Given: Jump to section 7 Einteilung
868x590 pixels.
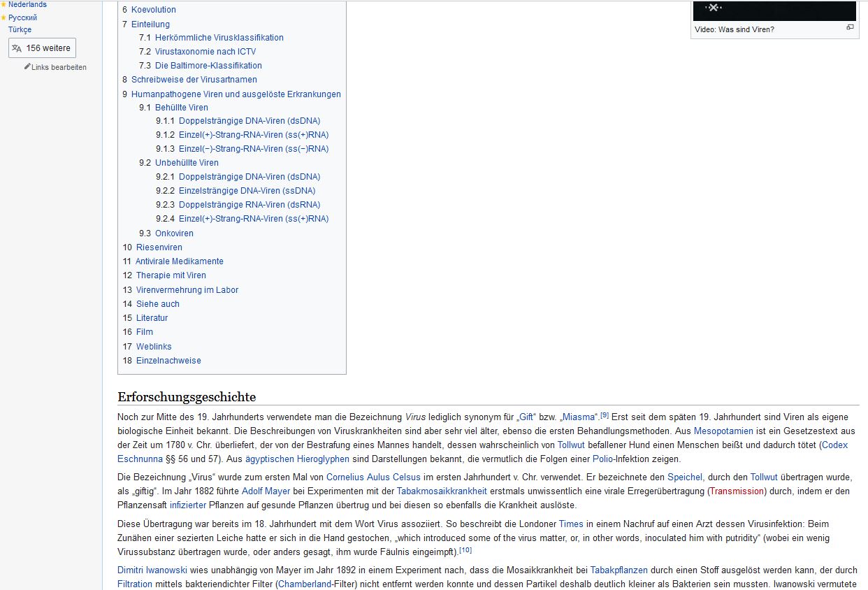Looking at the screenshot, I should pos(150,24).
